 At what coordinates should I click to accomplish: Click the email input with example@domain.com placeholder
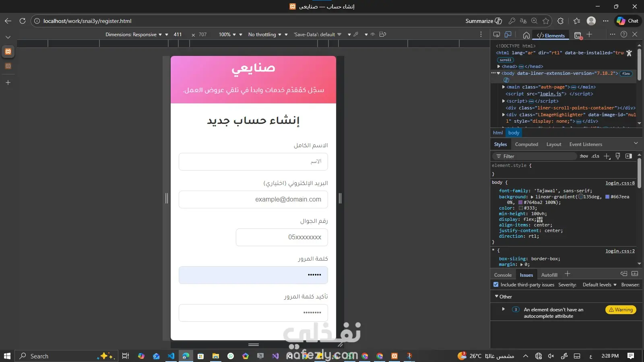253,200
